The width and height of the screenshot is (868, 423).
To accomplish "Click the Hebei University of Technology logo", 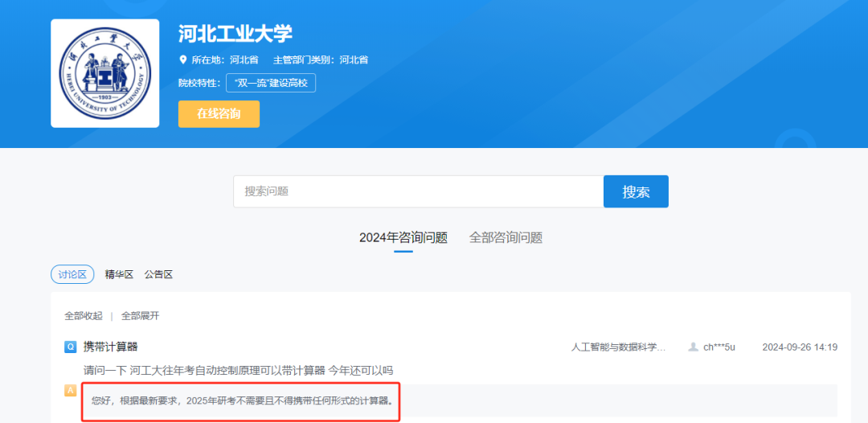I will [x=105, y=73].
